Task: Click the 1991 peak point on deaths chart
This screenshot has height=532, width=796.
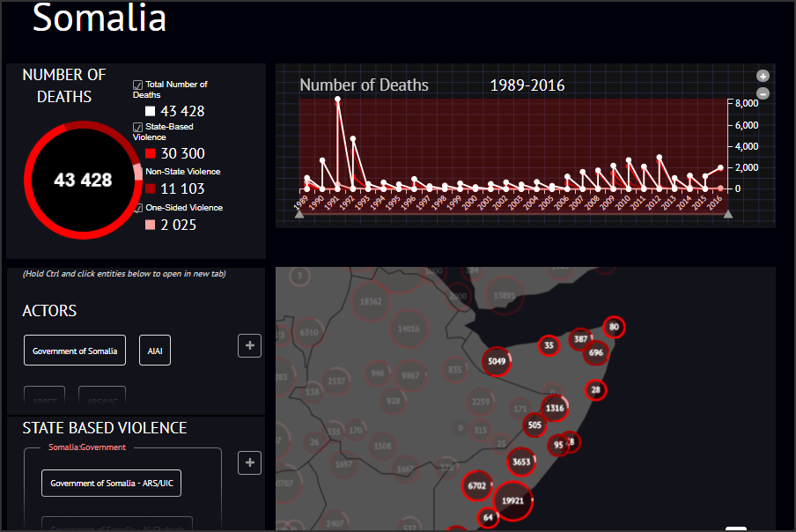Action: [337, 100]
